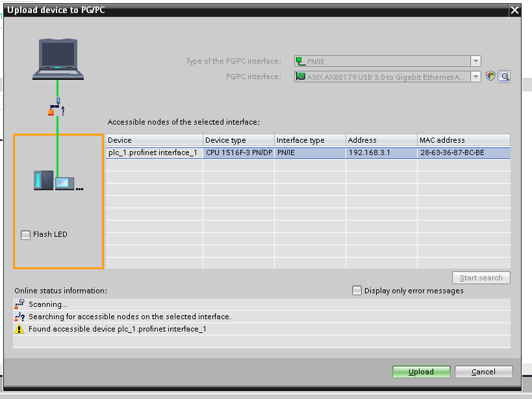Open the interface properties magnifier icon
The width and height of the screenshot is (532, 399).
pos(504,77)
